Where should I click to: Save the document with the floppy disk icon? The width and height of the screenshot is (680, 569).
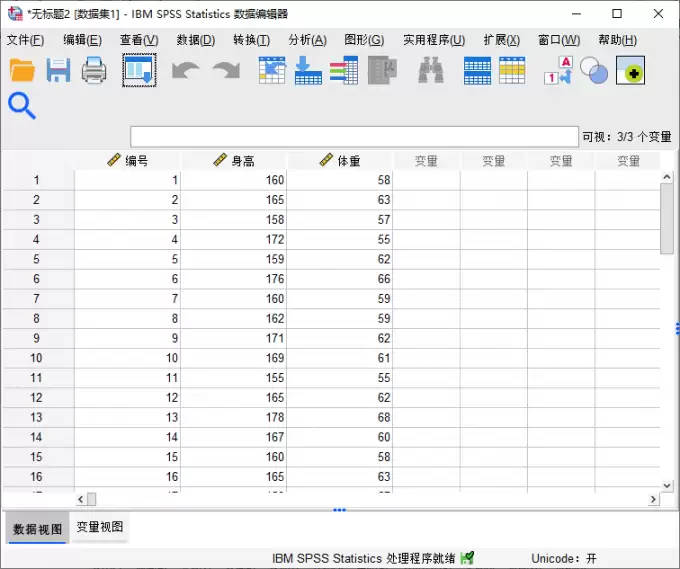click(x=58, y=70)
